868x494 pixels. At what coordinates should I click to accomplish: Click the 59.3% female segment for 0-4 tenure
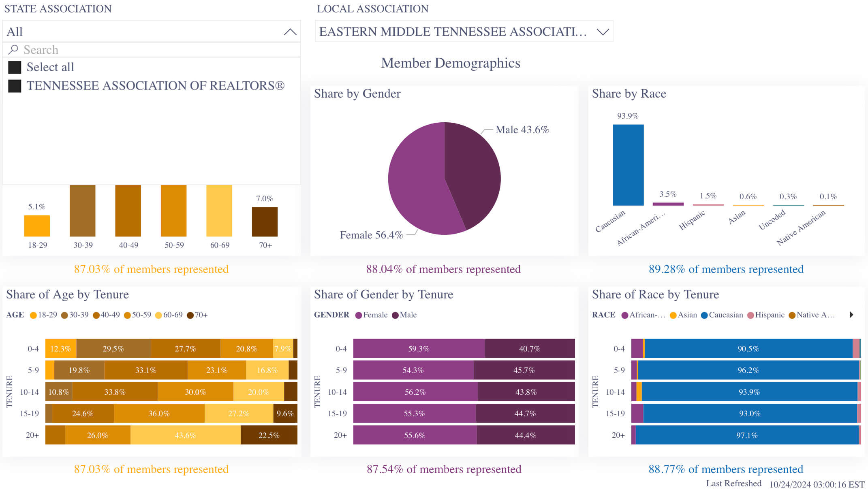click(x=419, y=349)
